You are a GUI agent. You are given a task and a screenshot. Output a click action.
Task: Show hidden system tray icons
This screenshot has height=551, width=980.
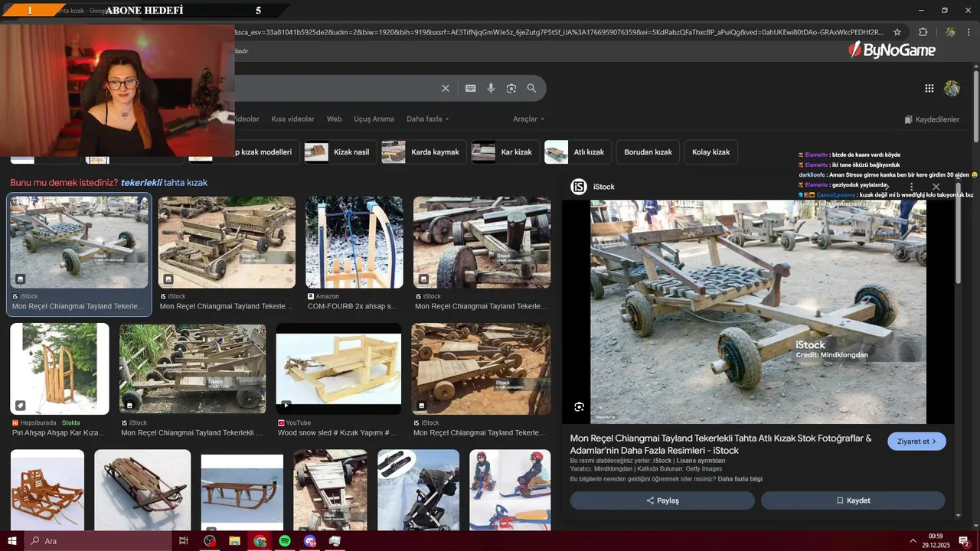click(x=913, y=541)
